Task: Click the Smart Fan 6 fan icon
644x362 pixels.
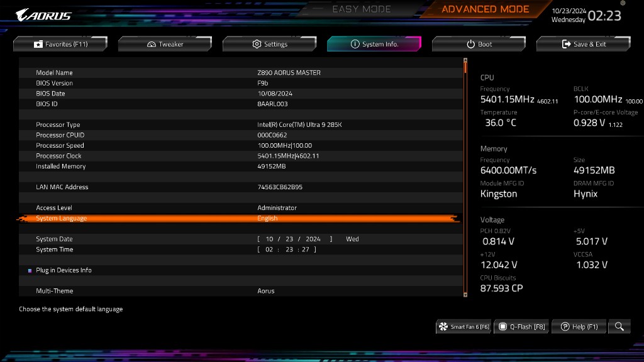Action: click(x=443, y=327)
